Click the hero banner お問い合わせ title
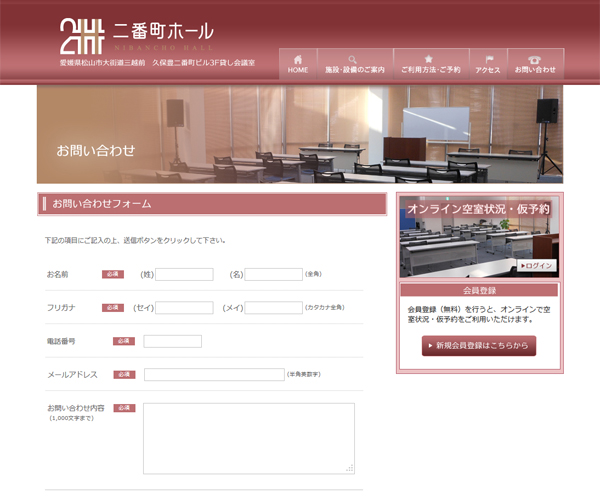This screenshot has height=500, width=600. tap(96, 150)
